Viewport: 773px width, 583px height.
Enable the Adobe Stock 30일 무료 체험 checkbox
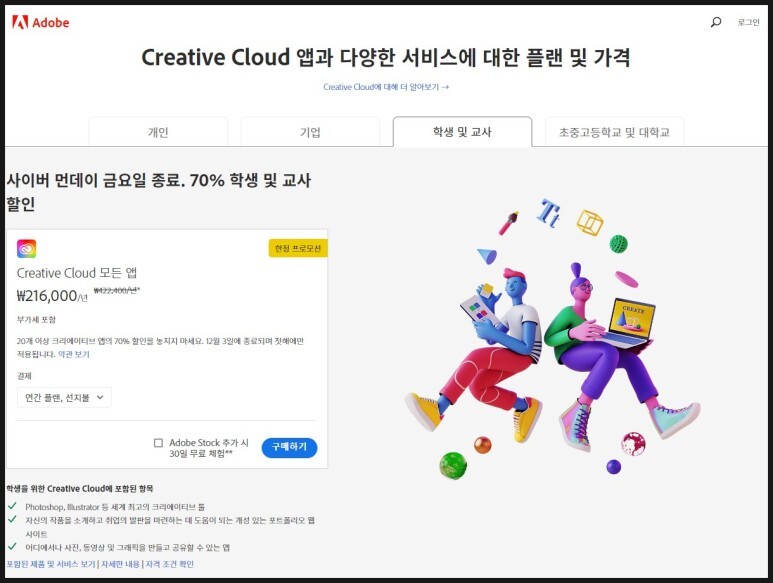coord(158,443)
